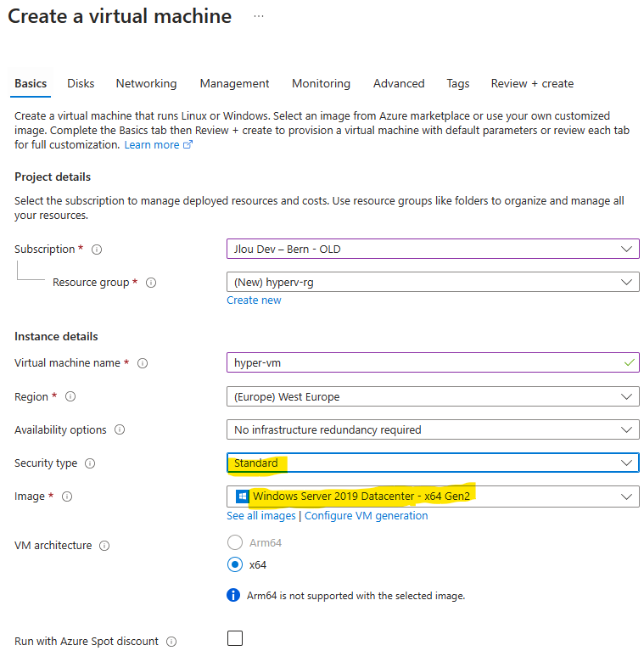Switch to the Networking tab

tap(146, 83)
